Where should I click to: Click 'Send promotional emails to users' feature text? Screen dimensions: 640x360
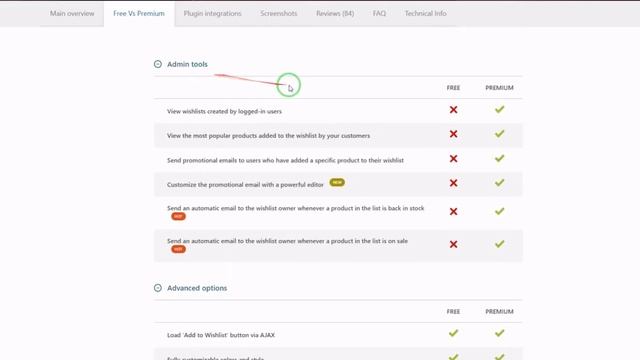(285, 160)
